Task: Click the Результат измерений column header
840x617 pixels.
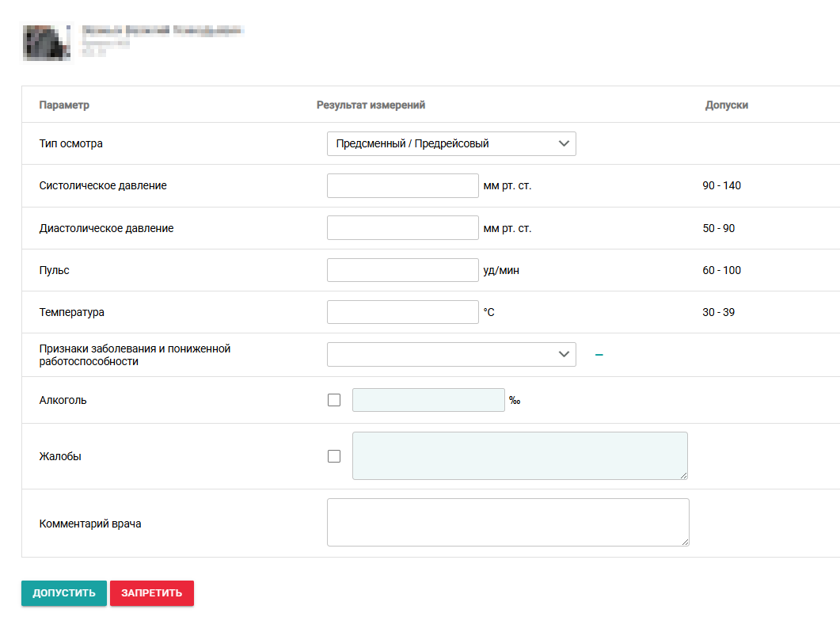Action: 371,105
